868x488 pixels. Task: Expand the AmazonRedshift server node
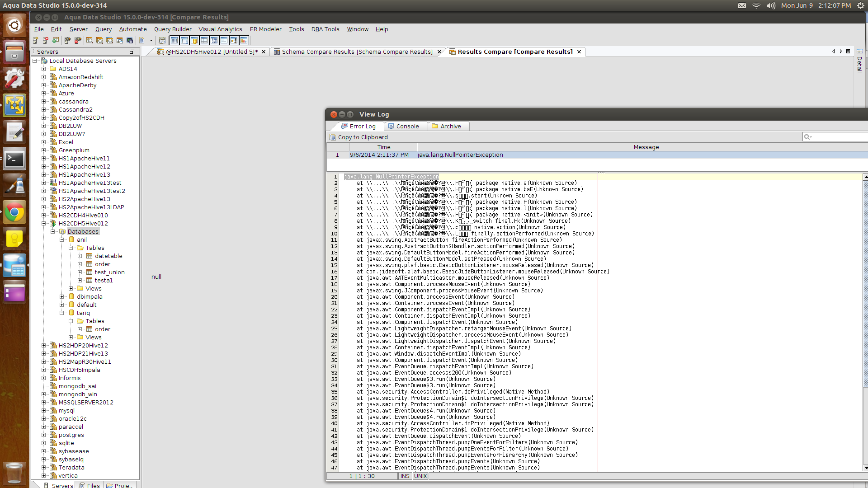click(44, 77)
